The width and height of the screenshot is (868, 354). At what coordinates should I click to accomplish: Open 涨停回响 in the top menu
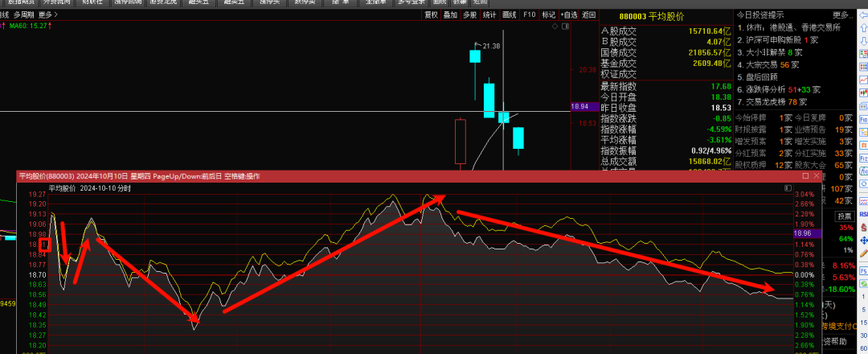tap(128, 2)
